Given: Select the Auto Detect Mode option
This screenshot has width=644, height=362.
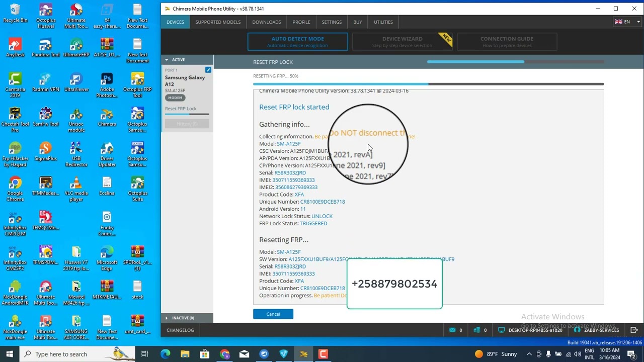Looking at the screenshot, I should pos(297,42).
